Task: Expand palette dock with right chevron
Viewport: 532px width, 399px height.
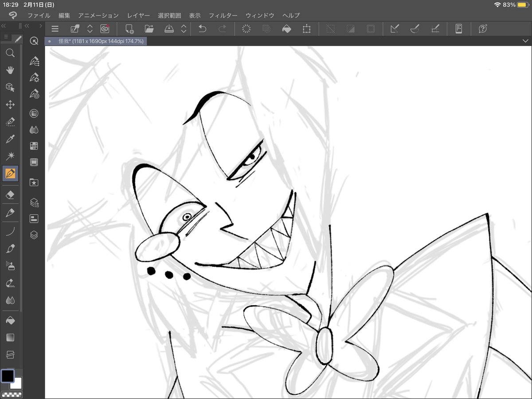Action: (41, 26)
